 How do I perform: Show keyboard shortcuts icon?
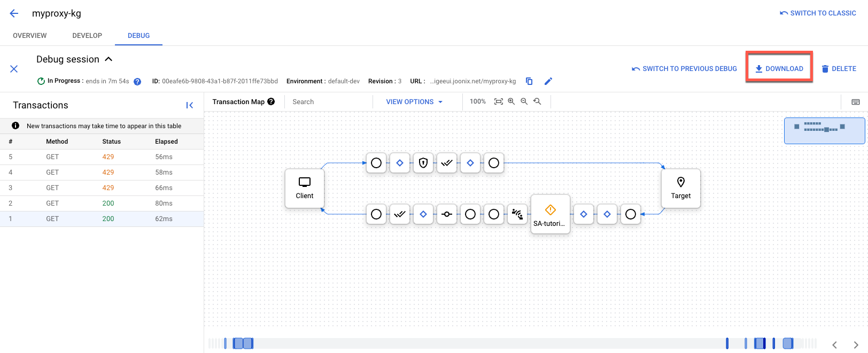point(856,102)
